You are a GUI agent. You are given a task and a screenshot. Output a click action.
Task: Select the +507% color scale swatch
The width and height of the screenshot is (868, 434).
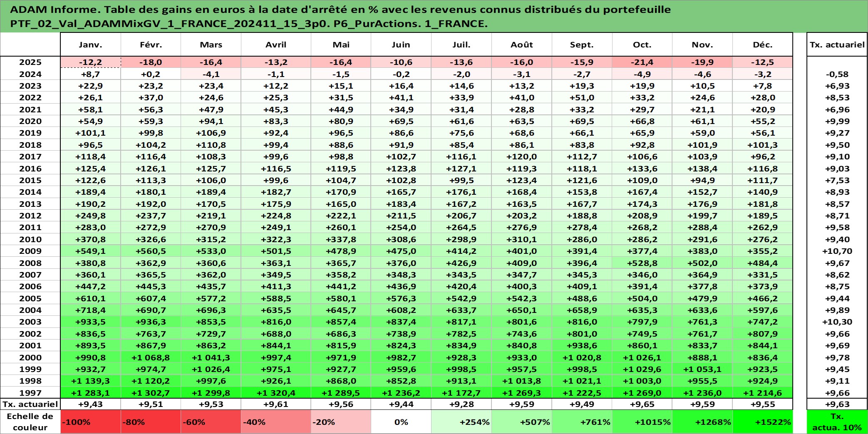pyautogui.click(x=522, y=422)
